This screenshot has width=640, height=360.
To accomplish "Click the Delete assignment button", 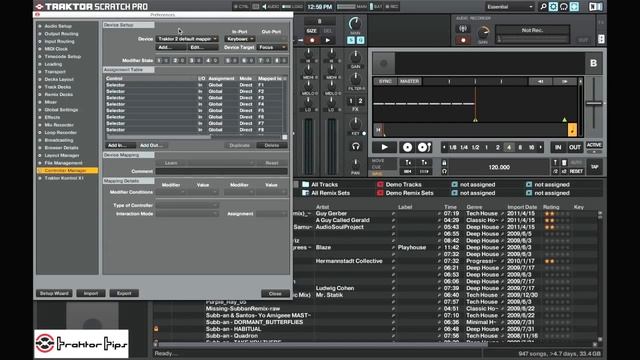I will pyautogui.click(x=272, y=145).
